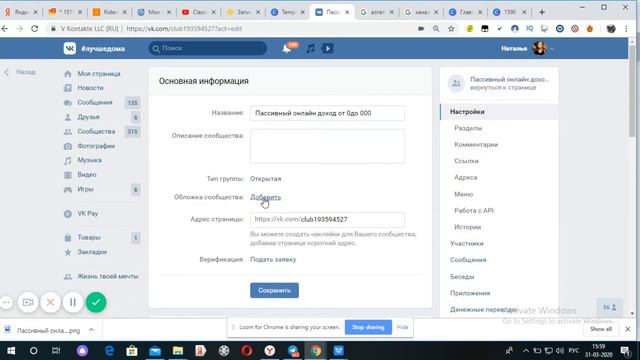Screen dimensions: 640x360
Task: Open File Explorer in taskbar
Action: click(178, 351)
